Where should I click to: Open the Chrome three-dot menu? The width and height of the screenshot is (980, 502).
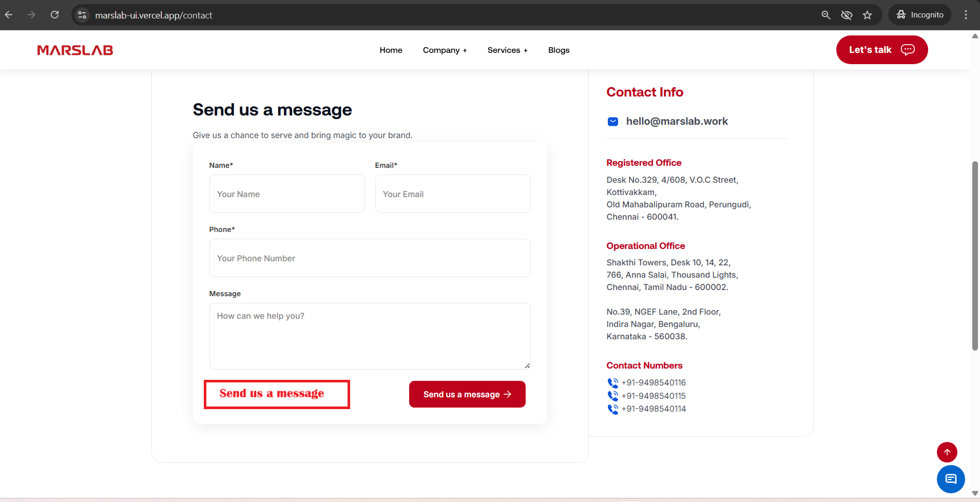click(966, 15)
